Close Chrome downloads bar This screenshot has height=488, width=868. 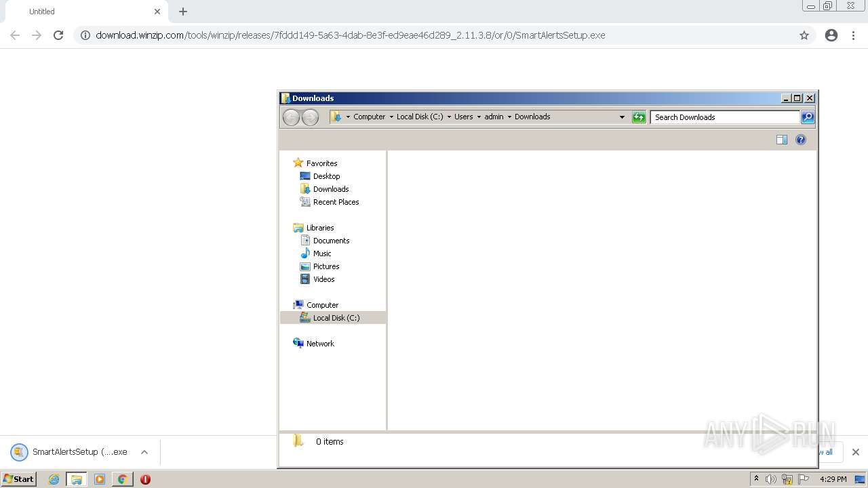click(x=856, y=452)
